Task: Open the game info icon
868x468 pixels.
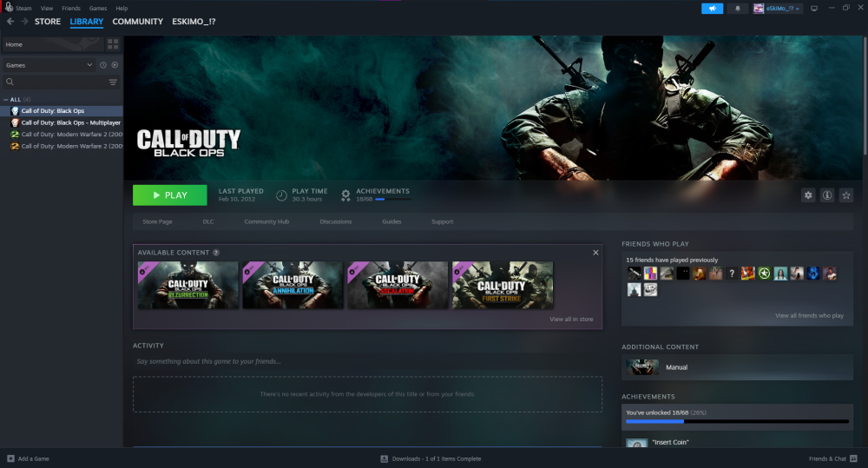Action: (x=827, y=195)
